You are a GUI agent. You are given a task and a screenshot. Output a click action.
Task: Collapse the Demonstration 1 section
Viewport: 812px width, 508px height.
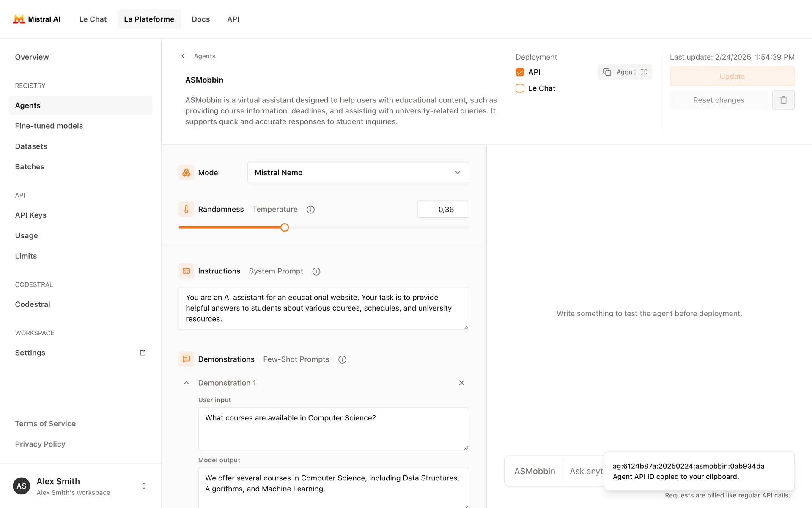click(x=186, y=383)
